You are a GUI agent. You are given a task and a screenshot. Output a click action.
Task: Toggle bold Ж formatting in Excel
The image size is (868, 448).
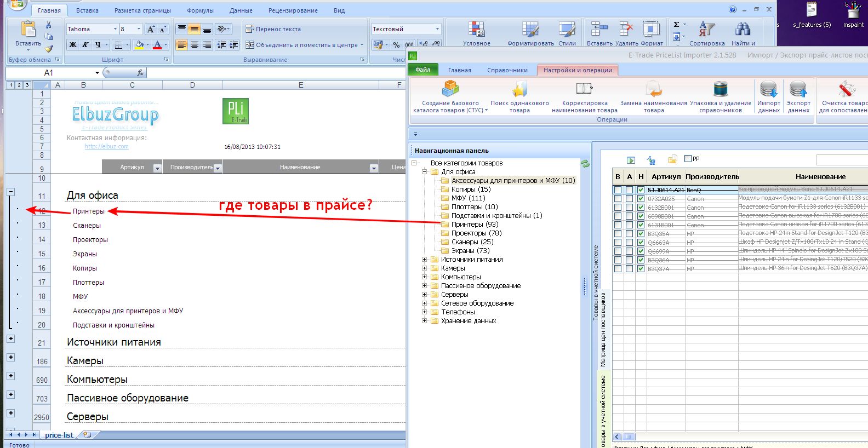(72, 45)
